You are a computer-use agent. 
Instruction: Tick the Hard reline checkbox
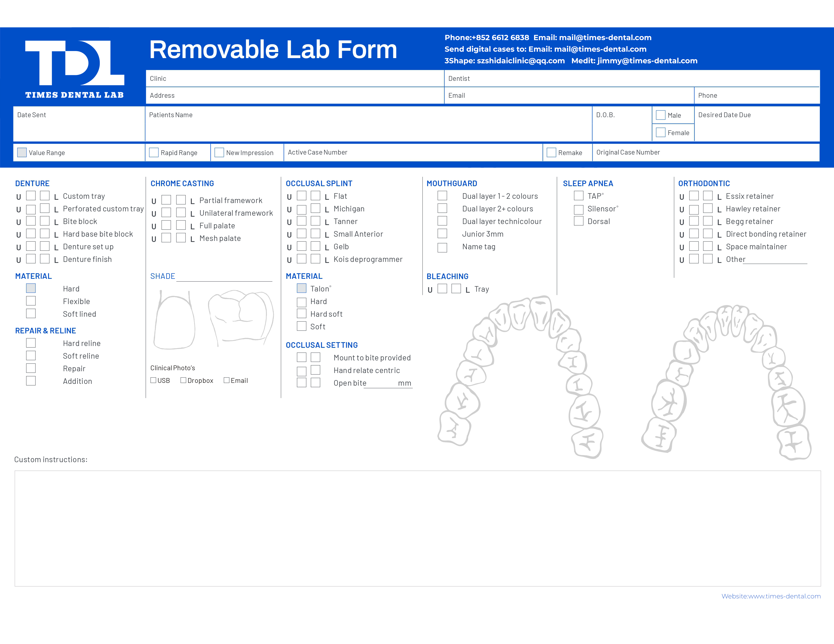point(31,343)
